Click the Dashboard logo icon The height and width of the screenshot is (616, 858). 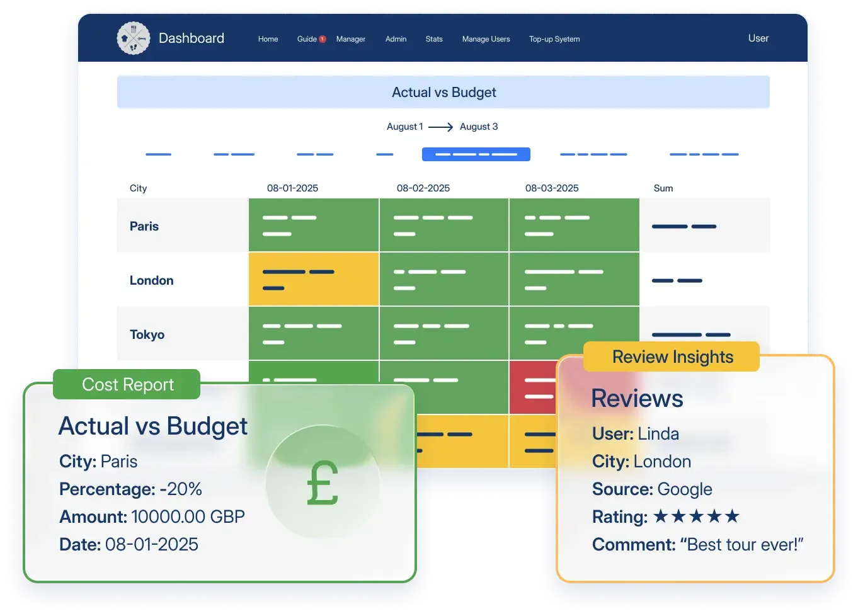point(134,38)
